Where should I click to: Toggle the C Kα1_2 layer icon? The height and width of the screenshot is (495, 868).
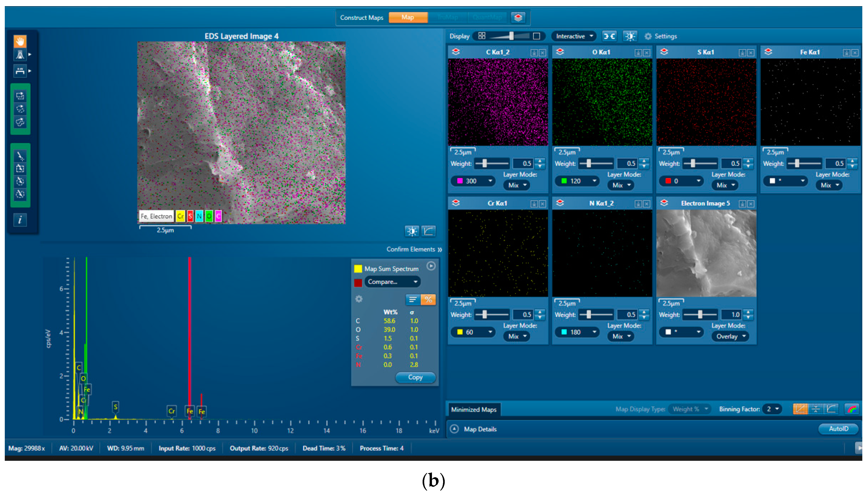point(456,52)
